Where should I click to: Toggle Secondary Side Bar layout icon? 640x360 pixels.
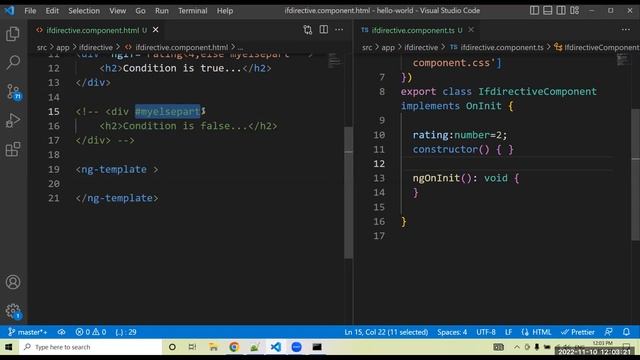pyautogui.click(x=561, y=11)
